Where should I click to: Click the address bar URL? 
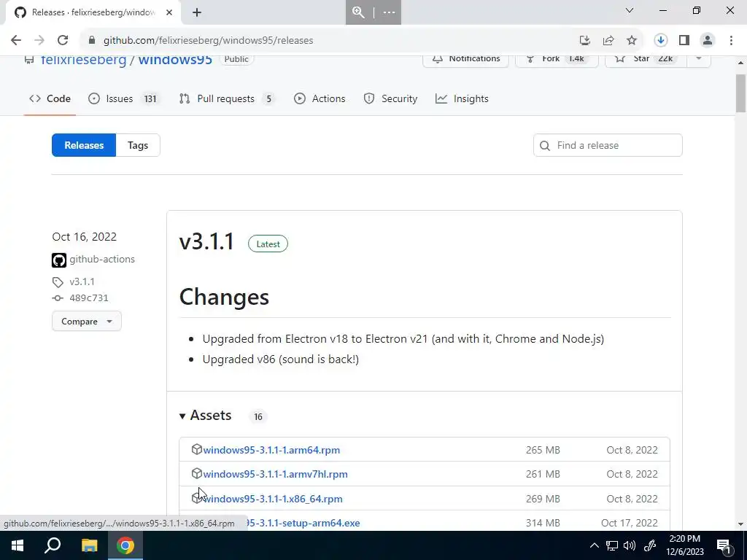(208, 41)
